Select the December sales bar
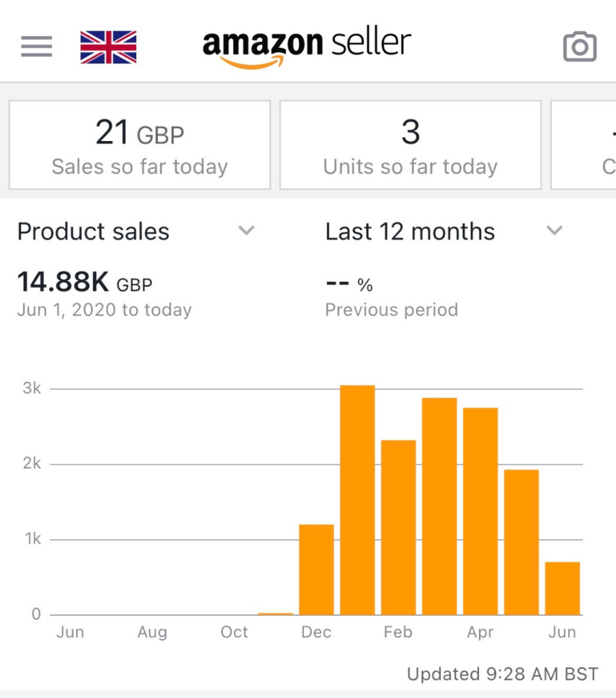The image size is (616, 698). [316, 569]
